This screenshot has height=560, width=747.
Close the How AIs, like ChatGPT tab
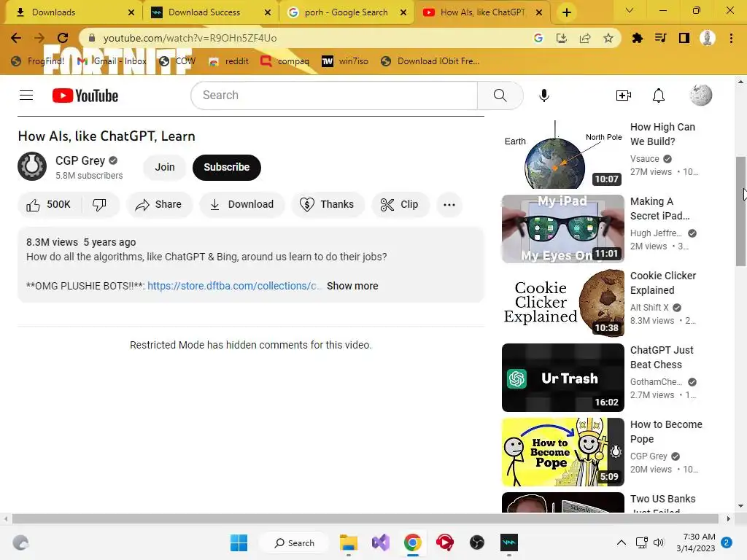pos(539,12)
